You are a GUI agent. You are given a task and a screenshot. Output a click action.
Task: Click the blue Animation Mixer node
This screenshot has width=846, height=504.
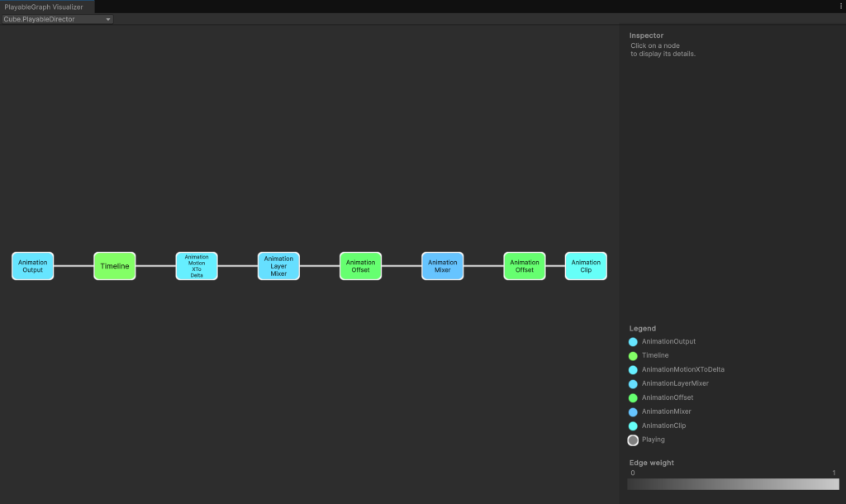(443, 266)
